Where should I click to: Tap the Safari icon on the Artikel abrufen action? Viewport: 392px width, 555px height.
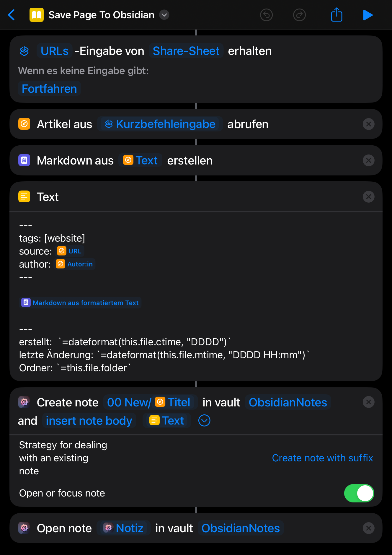click(x=24, y=124)
